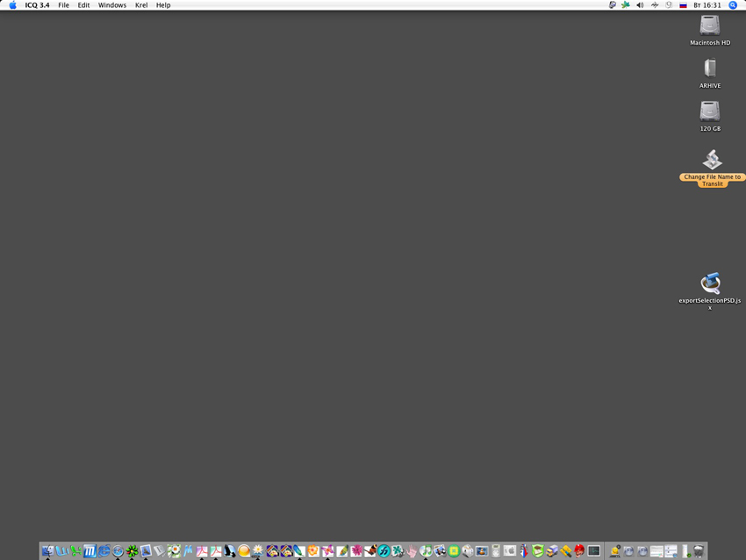
Task: Open the green circle yellow square Dock icon
Action: [x=454, y=551]
